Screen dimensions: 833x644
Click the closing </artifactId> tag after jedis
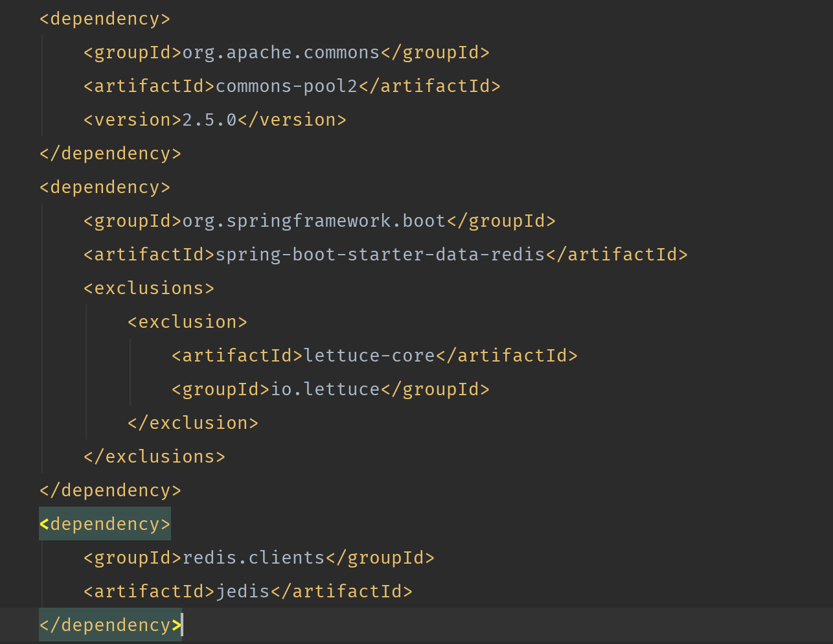pos(341,592)
